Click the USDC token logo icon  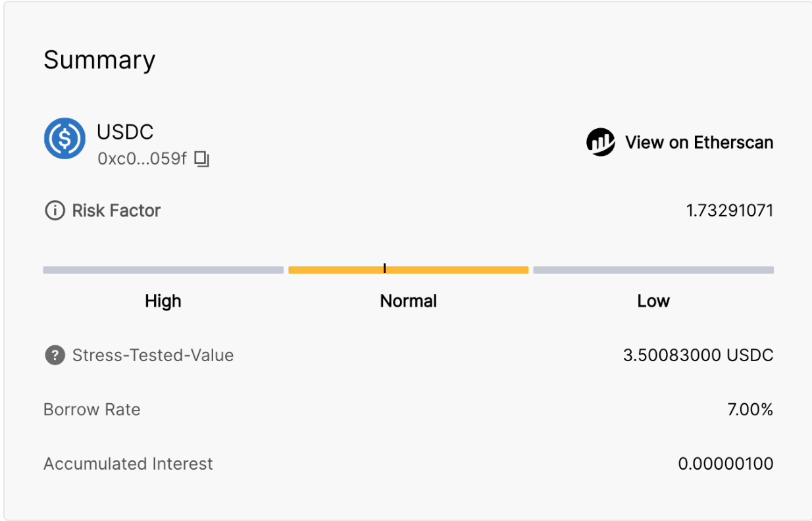[x=64, y=138]
